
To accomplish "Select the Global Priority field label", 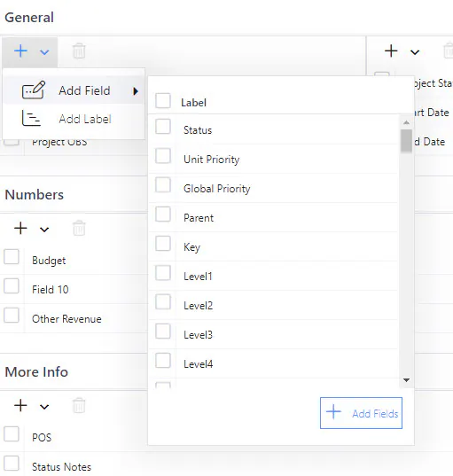I will pyautogui.click(x=217, y=189).
